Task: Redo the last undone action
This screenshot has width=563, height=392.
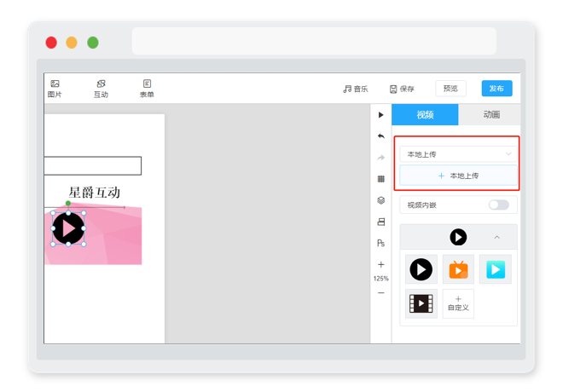Action: (381, 158)
